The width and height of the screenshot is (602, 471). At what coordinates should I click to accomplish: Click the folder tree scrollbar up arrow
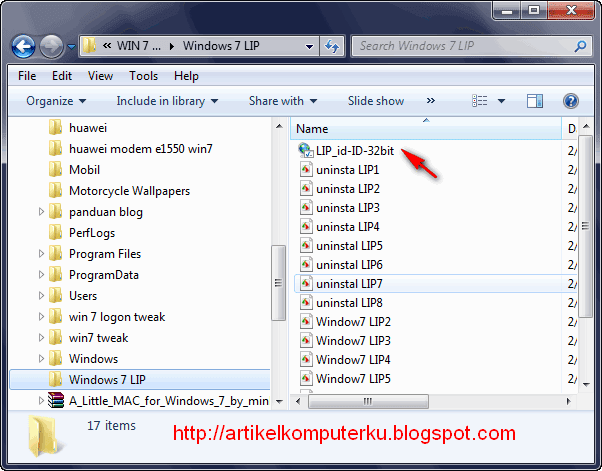point(279,126)
